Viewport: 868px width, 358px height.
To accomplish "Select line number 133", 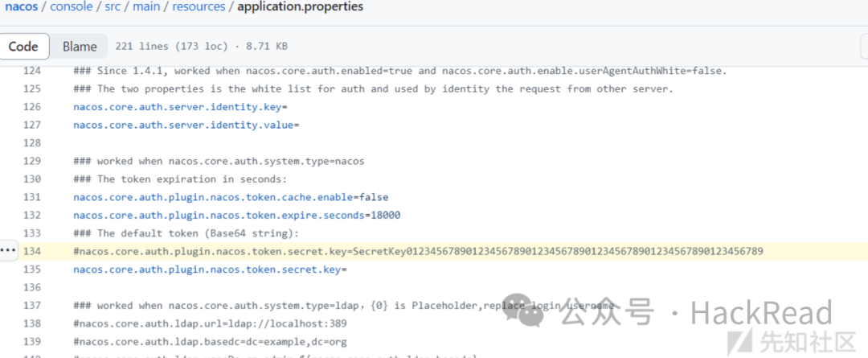I will click(x=31, y=233).
